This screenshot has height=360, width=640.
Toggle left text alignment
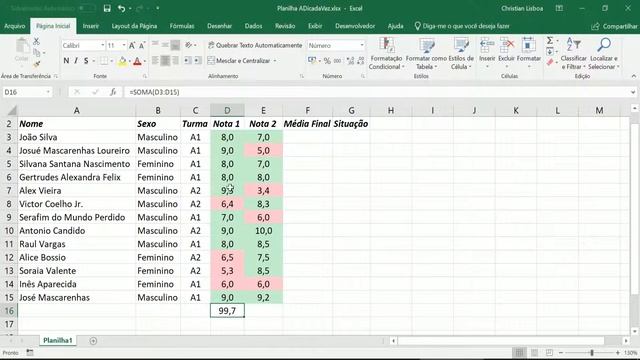[x=155, y=60]
